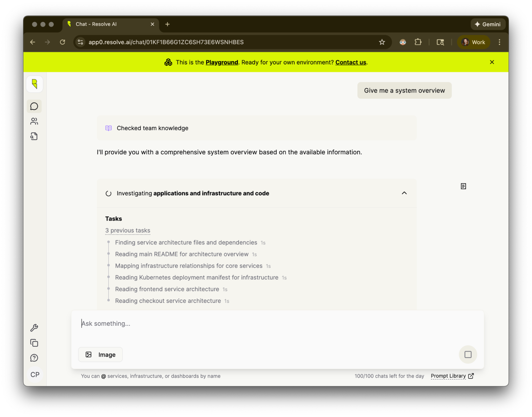The height and width of the screenshot is (417, 532).
Task: Open the document search sidebar icon
Action: click(x=34, y=137)
